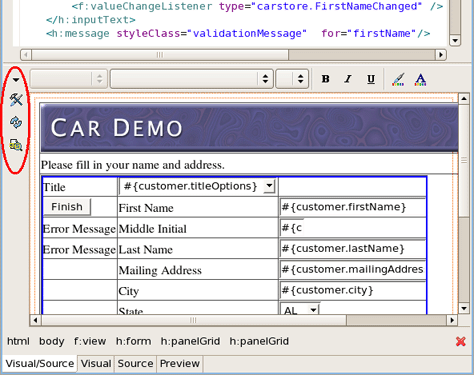The image size is (474, 375).
Task: Click the page design options search icon
Action: click(x=16, y=145)
